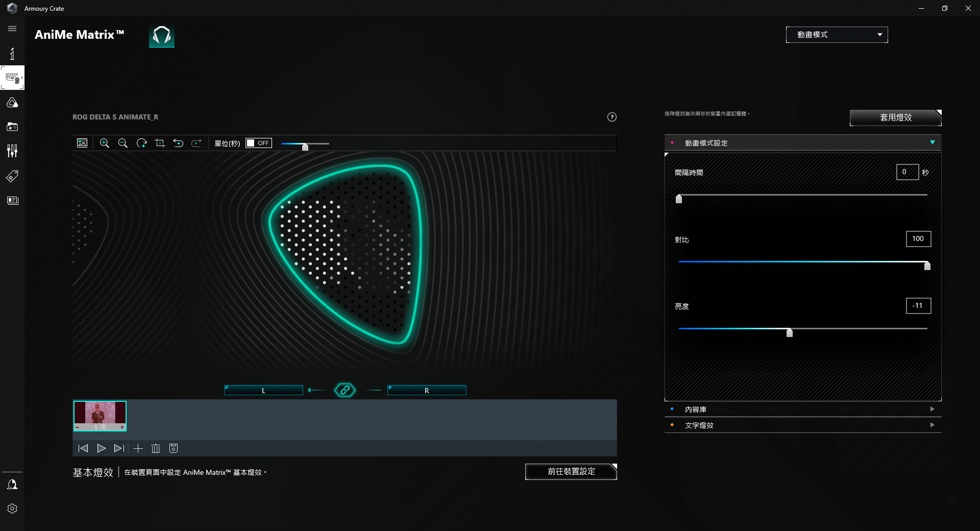Open the help question mark icon
Image resolution: width=980 pixels, height=531 pixels.
tap(612, 117)
